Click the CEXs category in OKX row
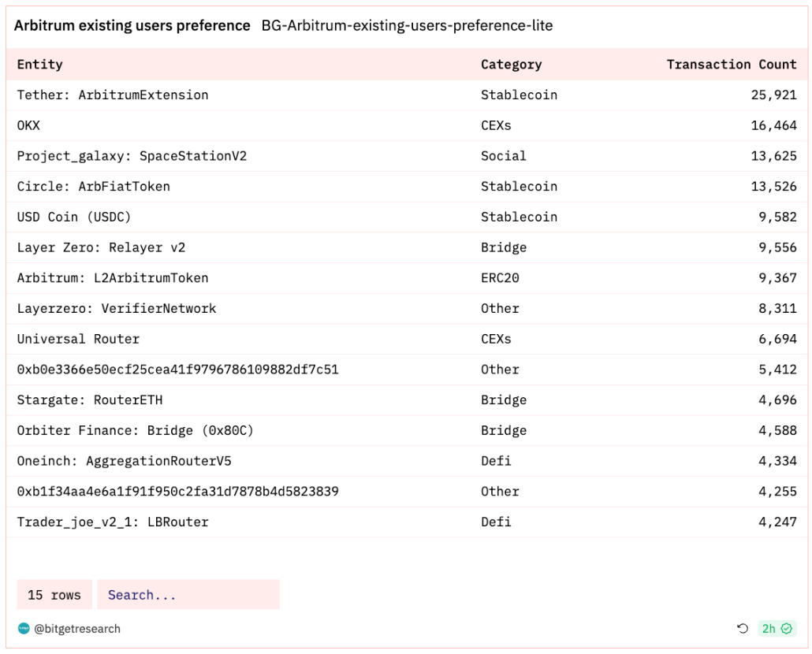Image resolution: width=812 pixels, height=654 pixels. tap(496, 125)
